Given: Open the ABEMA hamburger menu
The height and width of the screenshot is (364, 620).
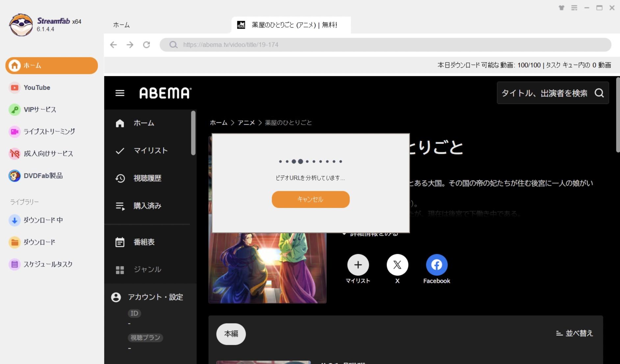Looking at the screenshot, I should [x=120, y=93].
